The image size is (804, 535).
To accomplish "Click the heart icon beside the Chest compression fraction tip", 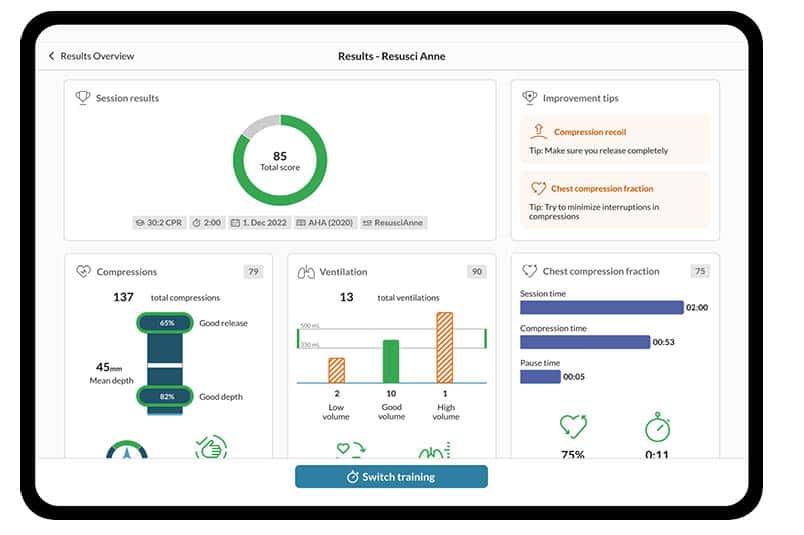I will click(538, 188).
